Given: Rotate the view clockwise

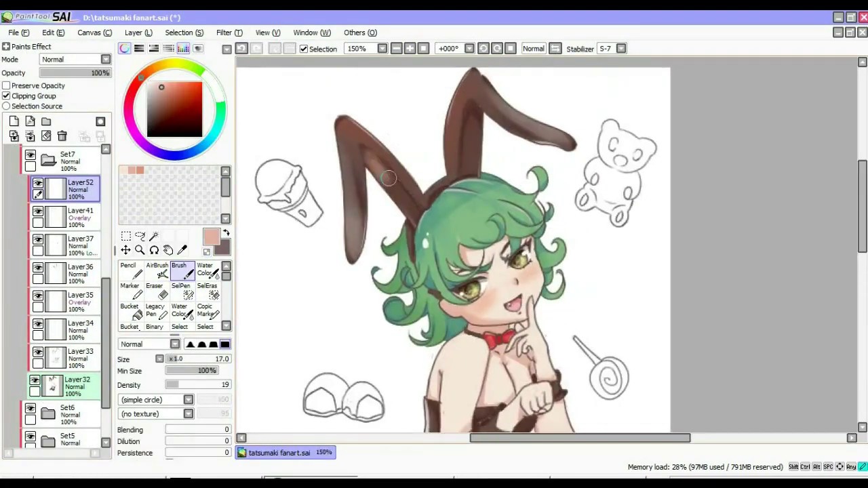Looking at the screenshot, I should [x=497, y=48].
